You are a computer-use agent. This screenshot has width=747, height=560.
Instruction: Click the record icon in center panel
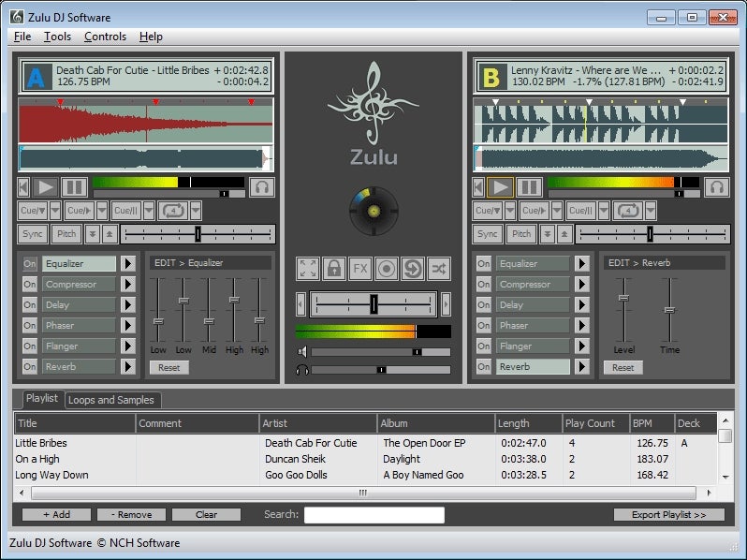387,270
